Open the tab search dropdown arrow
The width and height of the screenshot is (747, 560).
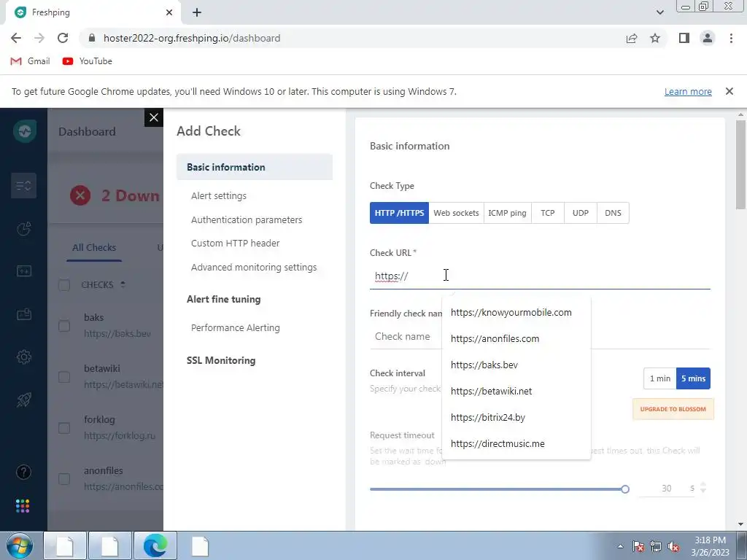click(659, 12)
